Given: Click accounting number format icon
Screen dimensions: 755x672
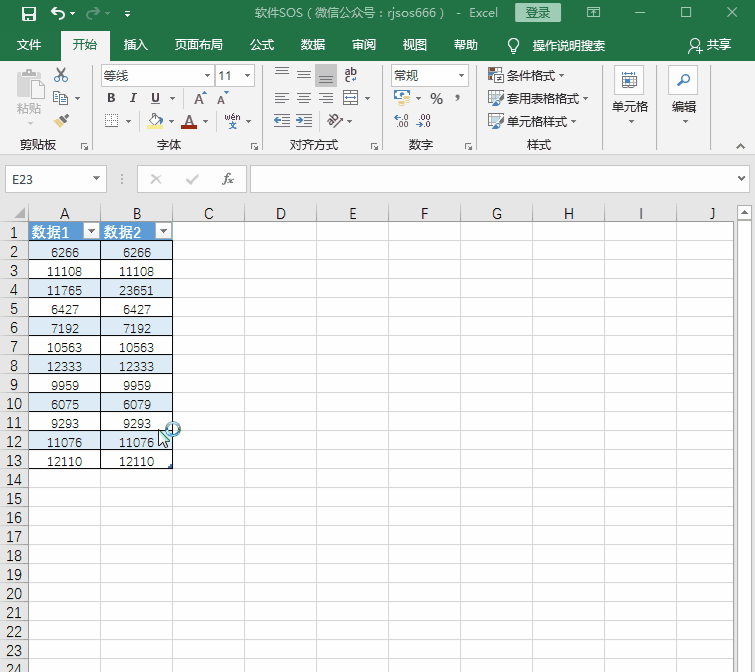Looking at the screenshot, I should [x=402, y=98].
